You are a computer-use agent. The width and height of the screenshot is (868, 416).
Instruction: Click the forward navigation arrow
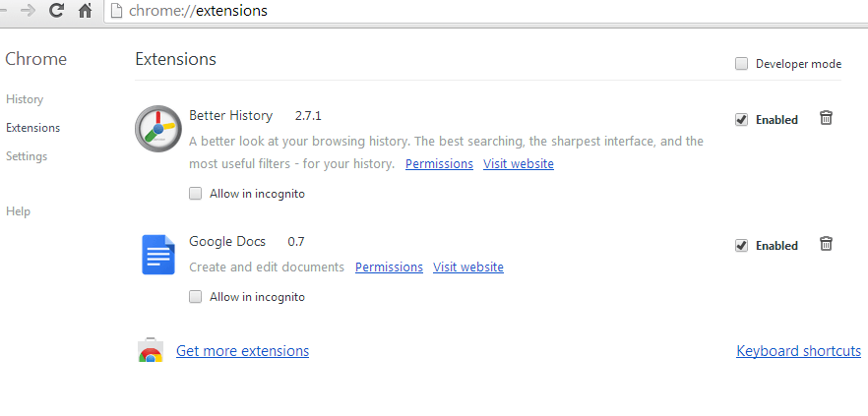[28, 11]
